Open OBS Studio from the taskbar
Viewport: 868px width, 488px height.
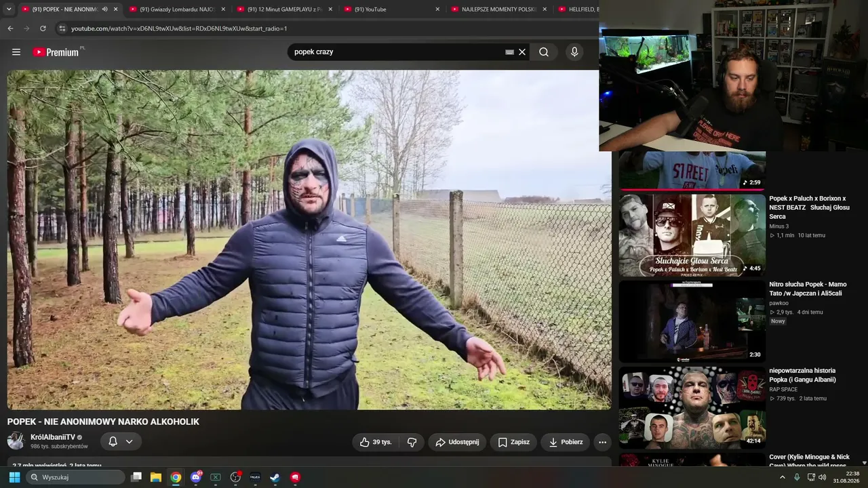coord(235,477)
